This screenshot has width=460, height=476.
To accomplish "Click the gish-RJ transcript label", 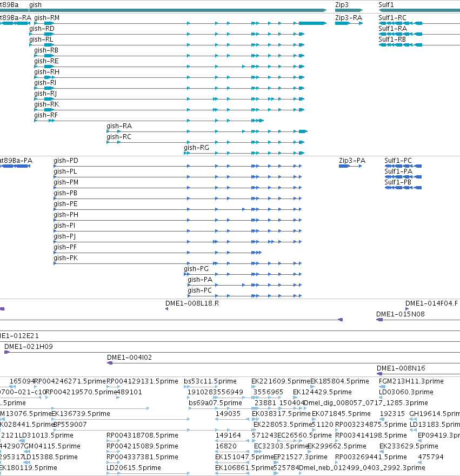I will pos(45,94).
